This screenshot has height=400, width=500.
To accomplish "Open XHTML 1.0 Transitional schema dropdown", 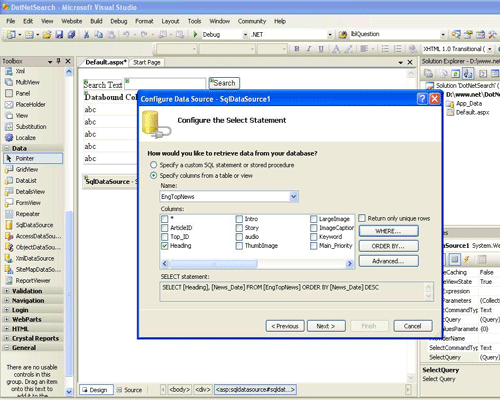I will 490,49.
